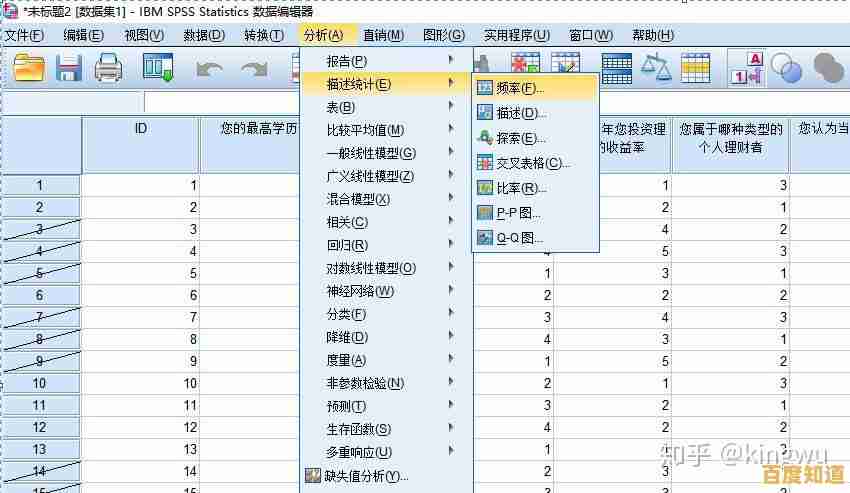Viewport: 850px width, 493px height.
Task: Open the 窗口(W) menu
Action: coord(591,36)
